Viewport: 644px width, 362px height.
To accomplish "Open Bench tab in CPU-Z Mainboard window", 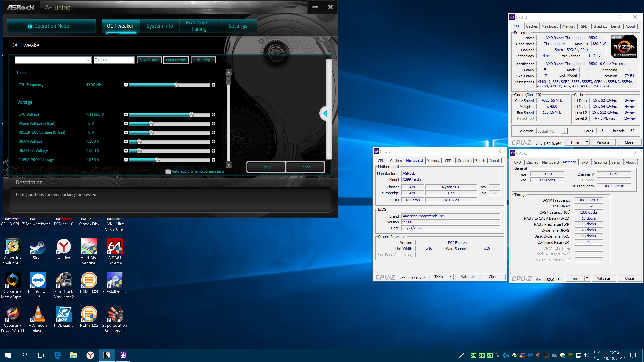I will point(480,160).
